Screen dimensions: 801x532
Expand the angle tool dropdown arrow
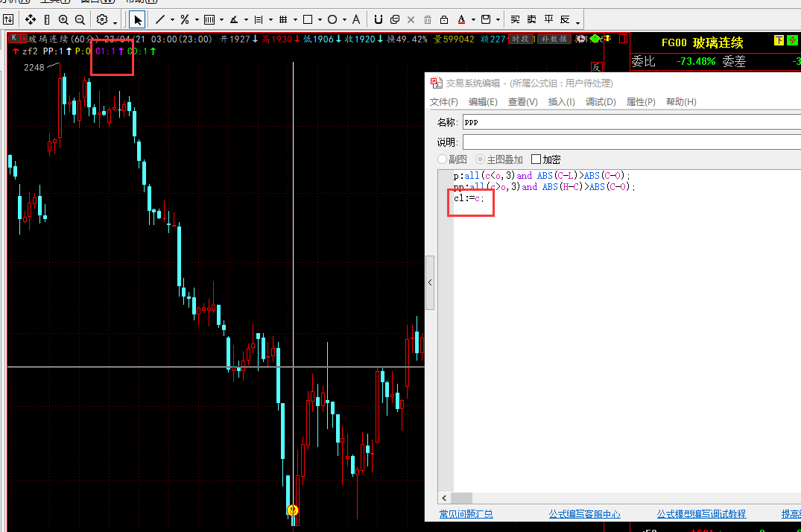[x=246, y=20]
